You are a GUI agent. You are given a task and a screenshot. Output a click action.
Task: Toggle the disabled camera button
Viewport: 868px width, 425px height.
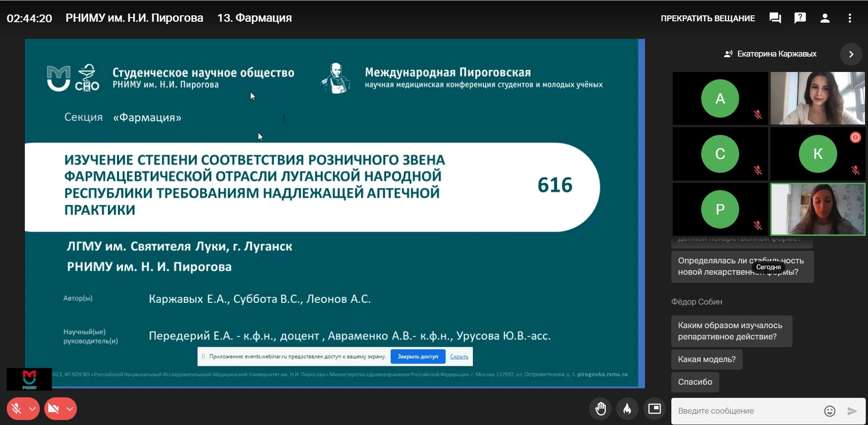coord(53,409)
